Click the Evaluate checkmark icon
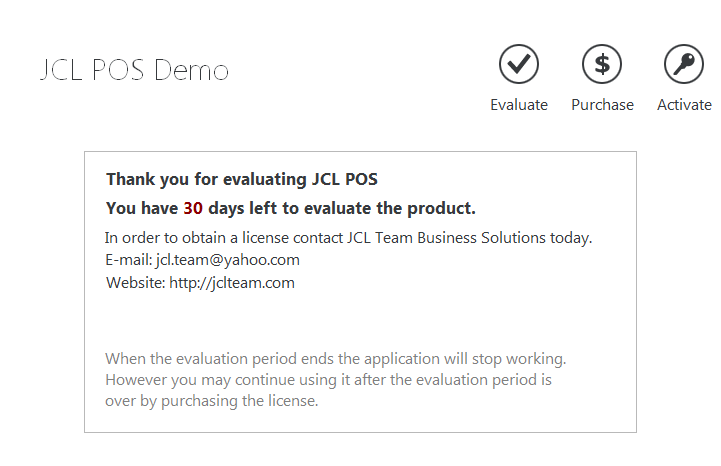 point(519,65)
